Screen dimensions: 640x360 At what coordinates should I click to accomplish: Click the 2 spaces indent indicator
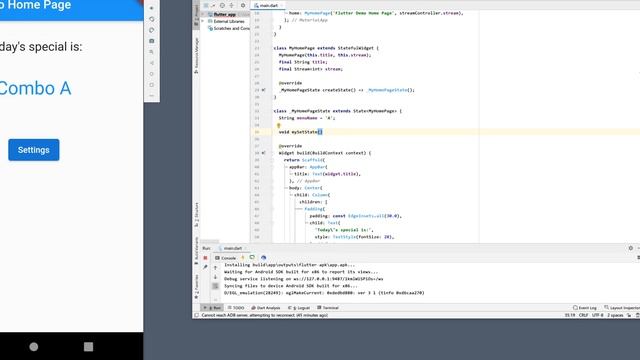click(x=615, y=315)
